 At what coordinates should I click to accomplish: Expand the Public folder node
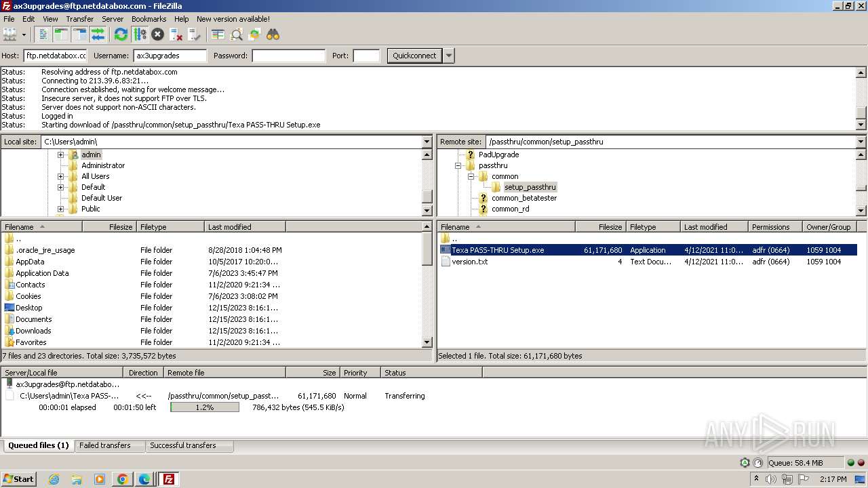point(60,209)
